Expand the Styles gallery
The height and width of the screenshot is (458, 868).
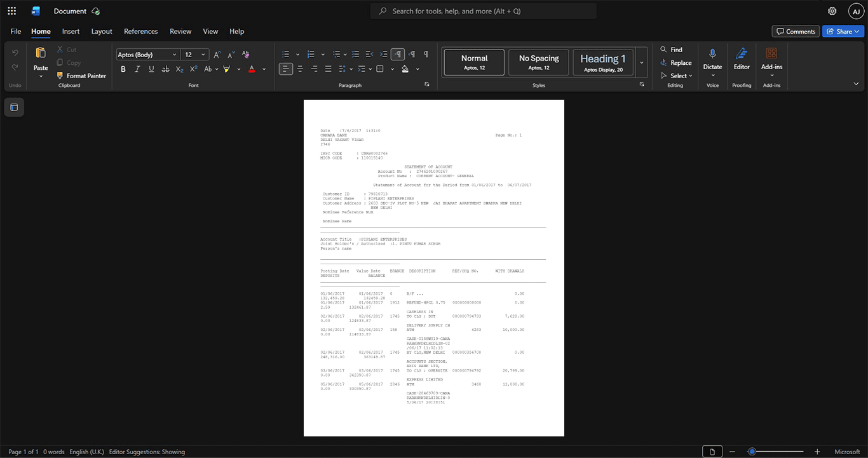pos(642,62)
